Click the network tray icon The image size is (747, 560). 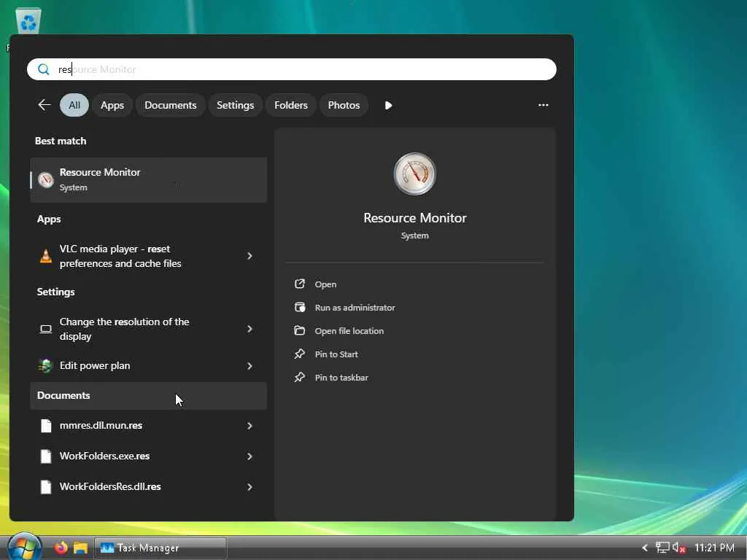662,548
